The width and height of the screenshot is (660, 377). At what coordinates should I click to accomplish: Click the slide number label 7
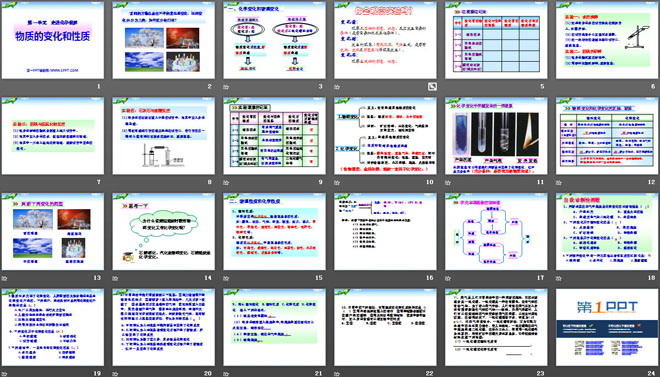pos(99,182)
